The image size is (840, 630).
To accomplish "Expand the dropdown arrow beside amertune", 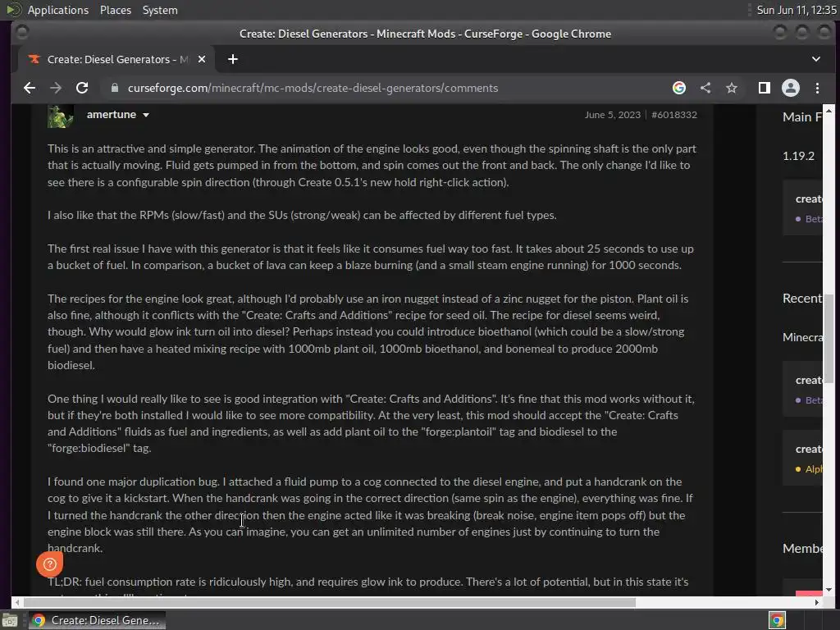I will click(x=146, y=115).
